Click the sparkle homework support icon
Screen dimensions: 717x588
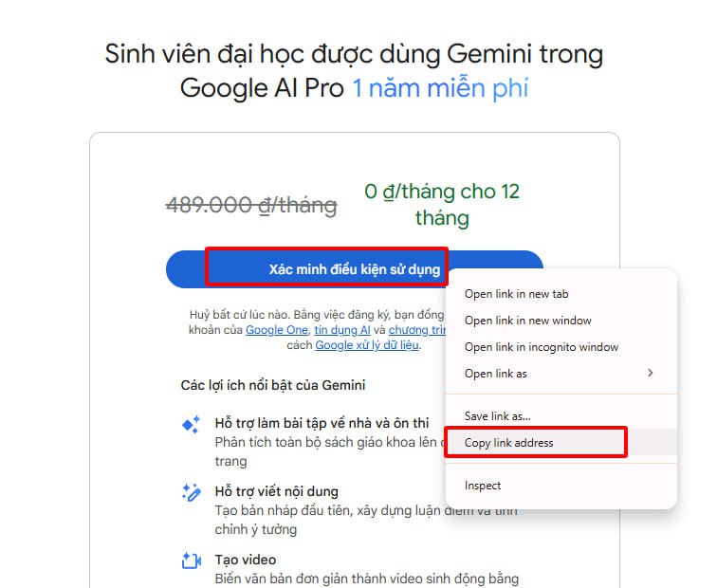pos(192,424)
